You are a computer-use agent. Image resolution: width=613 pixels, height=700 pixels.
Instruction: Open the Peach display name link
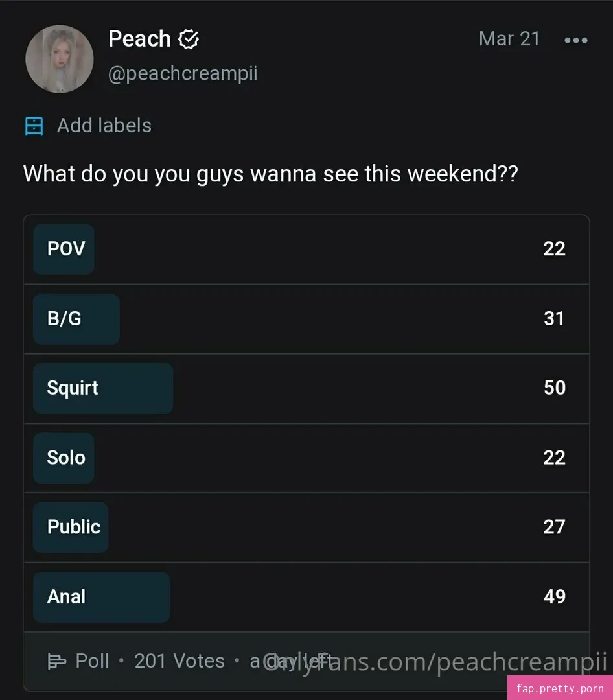[x=139, y=39]
